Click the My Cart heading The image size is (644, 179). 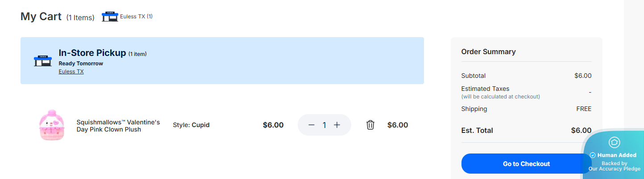point(41,17)
